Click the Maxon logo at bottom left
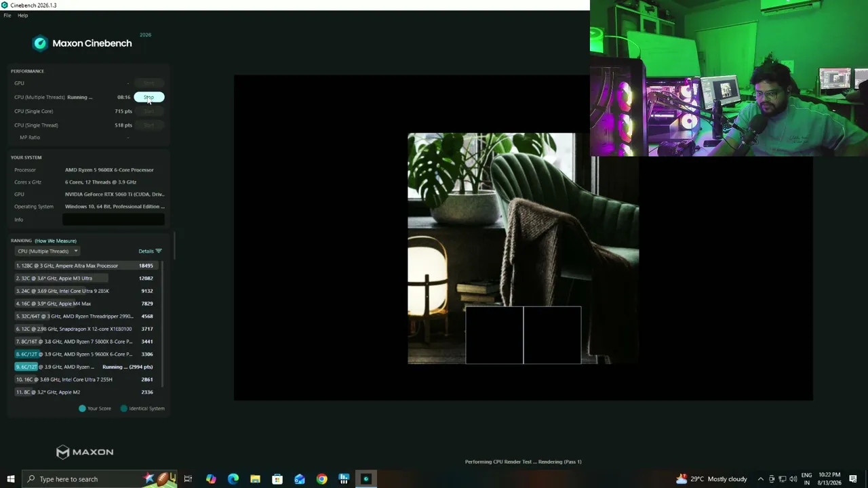Viewport: 868px width, 488px height. (x=85, y=452)
